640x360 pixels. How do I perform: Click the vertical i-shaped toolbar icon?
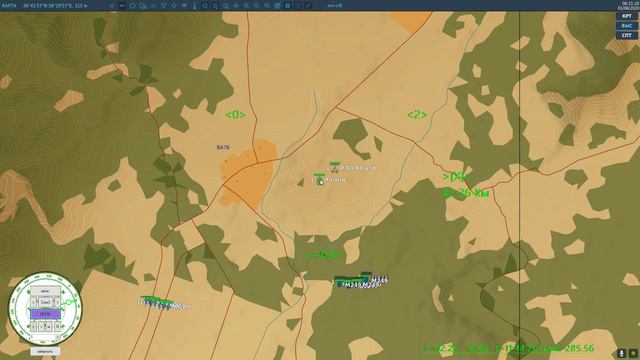click(194, 6)
